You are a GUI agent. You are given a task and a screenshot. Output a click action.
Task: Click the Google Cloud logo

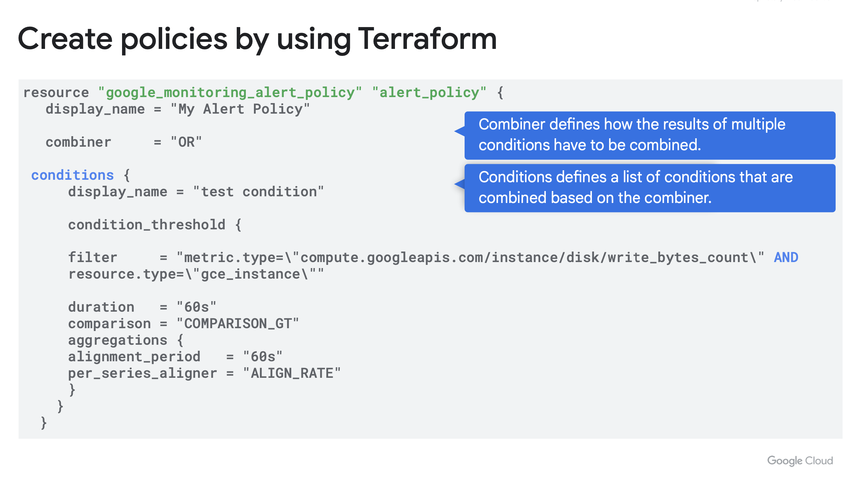[799, 460]
